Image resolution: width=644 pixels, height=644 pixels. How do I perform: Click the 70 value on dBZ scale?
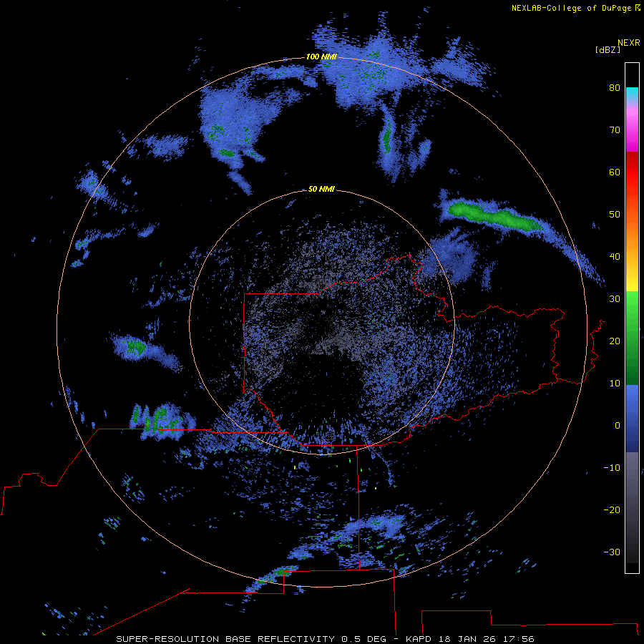click(615, 130)
